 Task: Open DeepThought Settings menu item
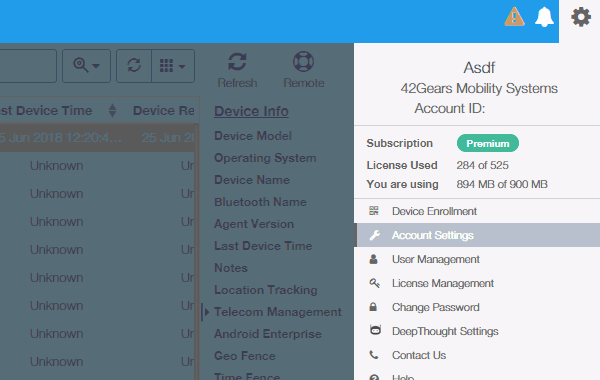click(x=477, y=331)
